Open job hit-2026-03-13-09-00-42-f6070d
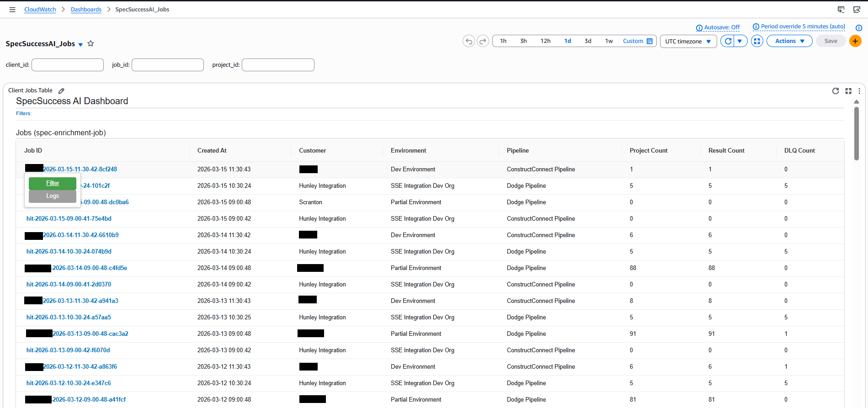Viewport: 868px width, 408px height. coord(68,350)
